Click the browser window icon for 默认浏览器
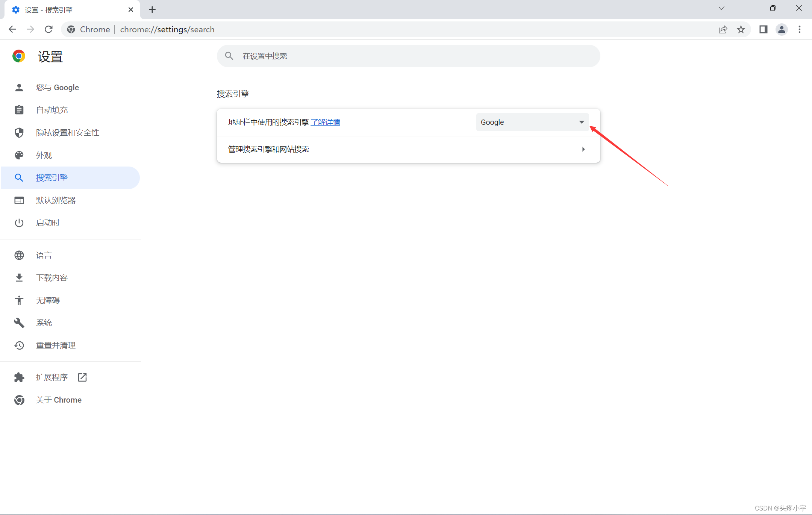This screenshot has height=515, width=812. pyautogui.click(x=19, y=200)
